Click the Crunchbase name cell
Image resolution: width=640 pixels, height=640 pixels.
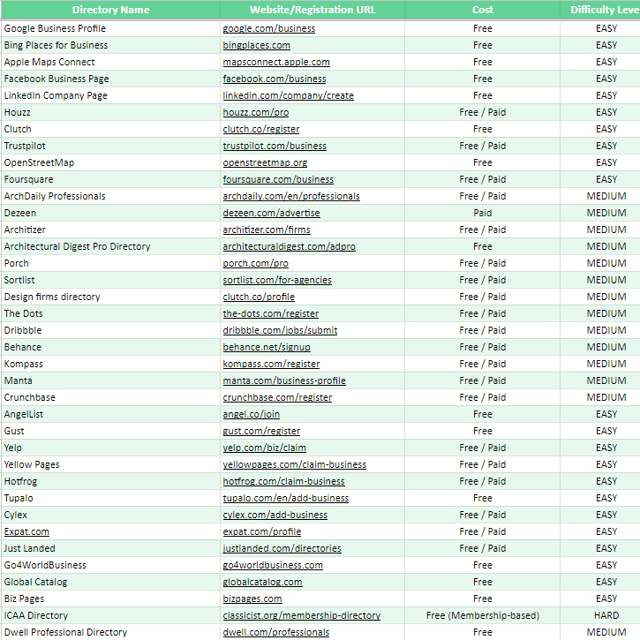point(111,397)
